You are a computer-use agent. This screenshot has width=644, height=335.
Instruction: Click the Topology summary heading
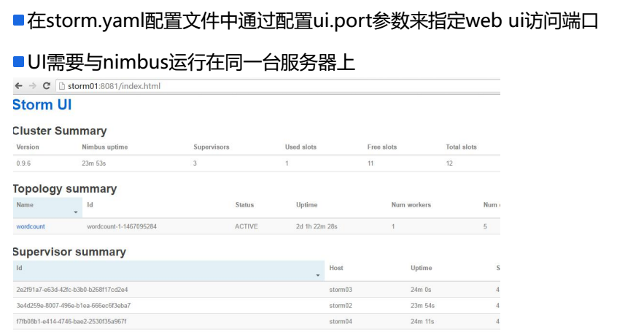coord(64,189)
